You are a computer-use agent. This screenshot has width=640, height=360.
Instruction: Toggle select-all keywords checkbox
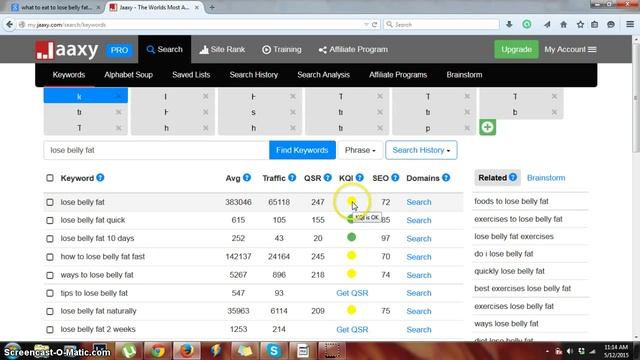(x=50, y=178)
